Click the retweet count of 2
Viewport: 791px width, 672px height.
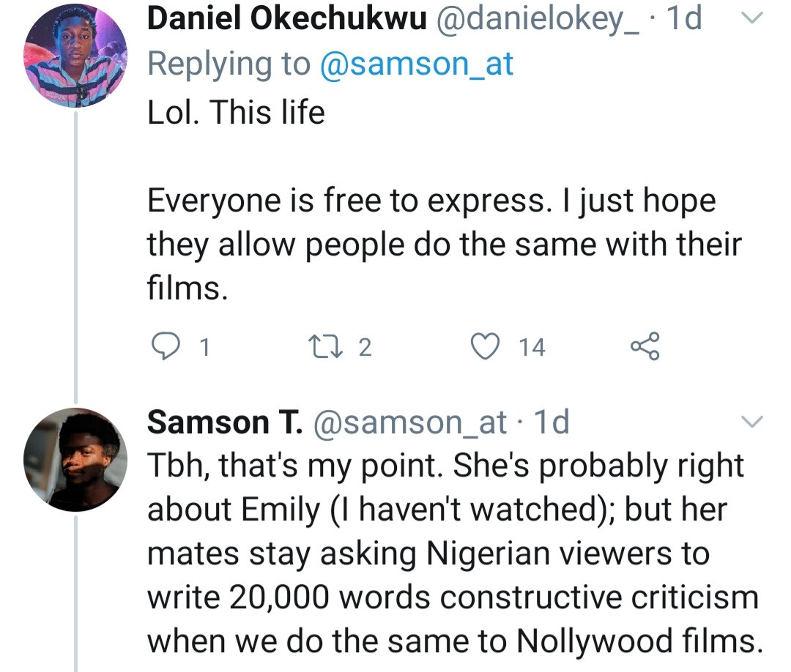click(365, 346)
